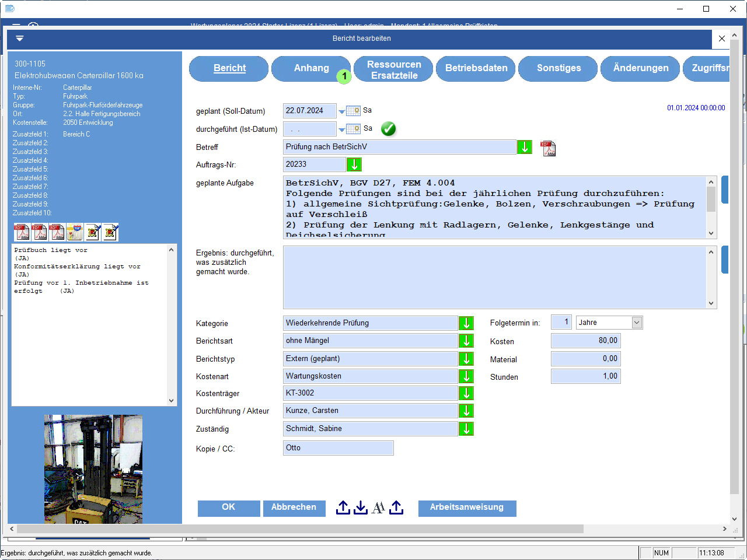
Task: Click the forklift photo thumbnail
Action: point(93,469)
